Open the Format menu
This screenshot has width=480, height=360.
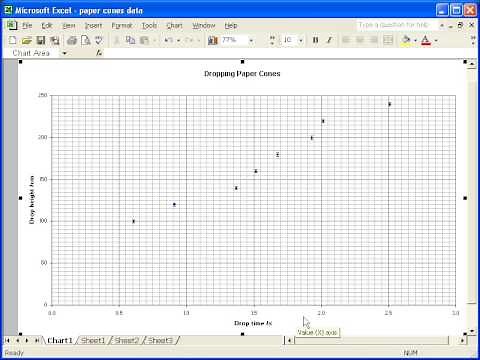122,25
